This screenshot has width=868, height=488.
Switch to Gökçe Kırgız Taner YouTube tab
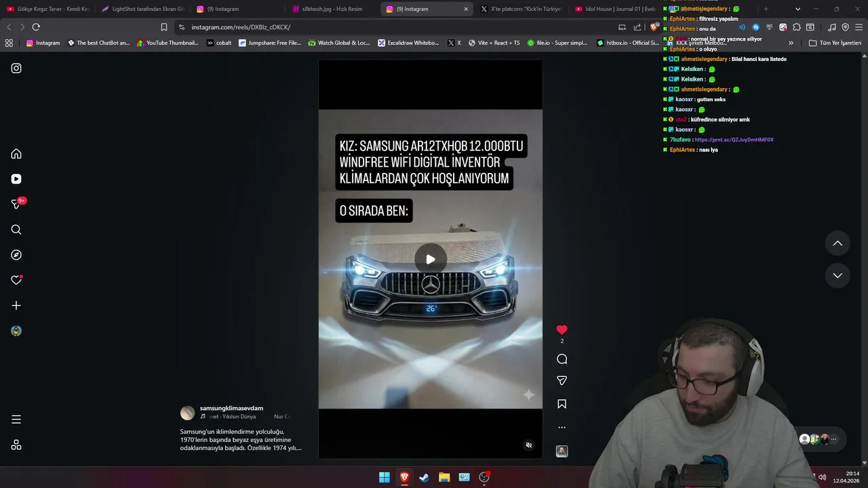47,9
